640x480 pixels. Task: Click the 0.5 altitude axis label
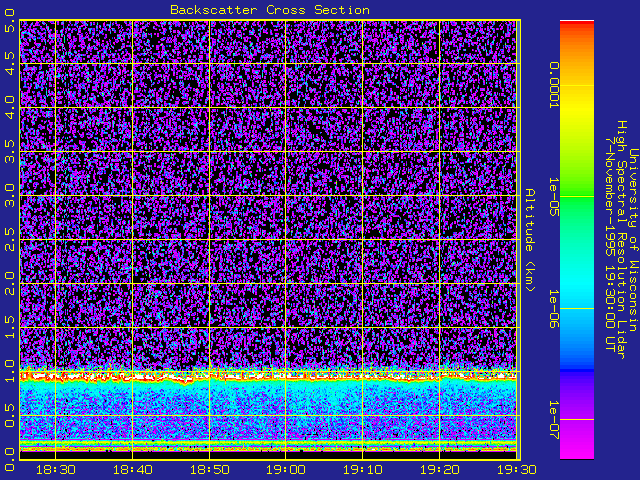(10, 416)
